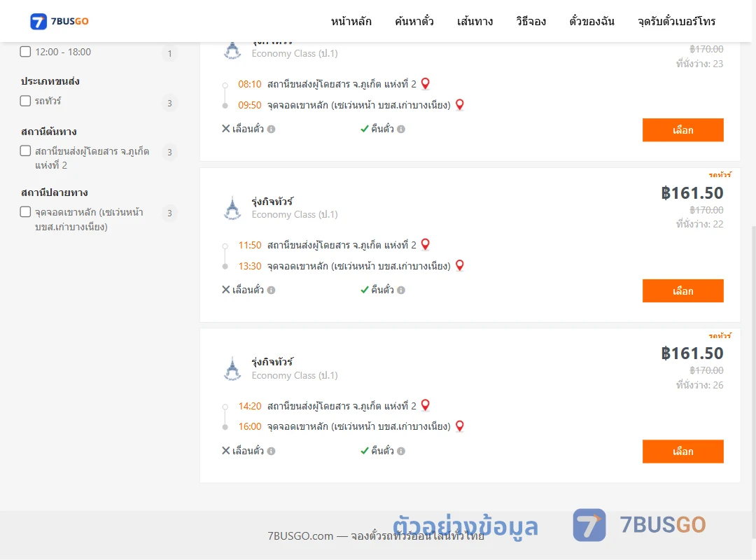Open reschedule info icon on 11:50 trip
Screen dimensions: 756x560
(x=272, y=290)
